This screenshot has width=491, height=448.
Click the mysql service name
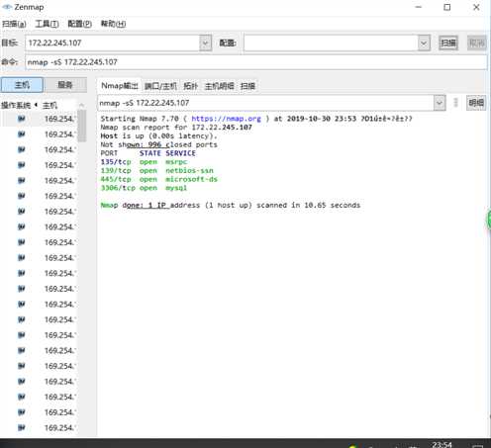pyautogui.click(x=176, y=188)
